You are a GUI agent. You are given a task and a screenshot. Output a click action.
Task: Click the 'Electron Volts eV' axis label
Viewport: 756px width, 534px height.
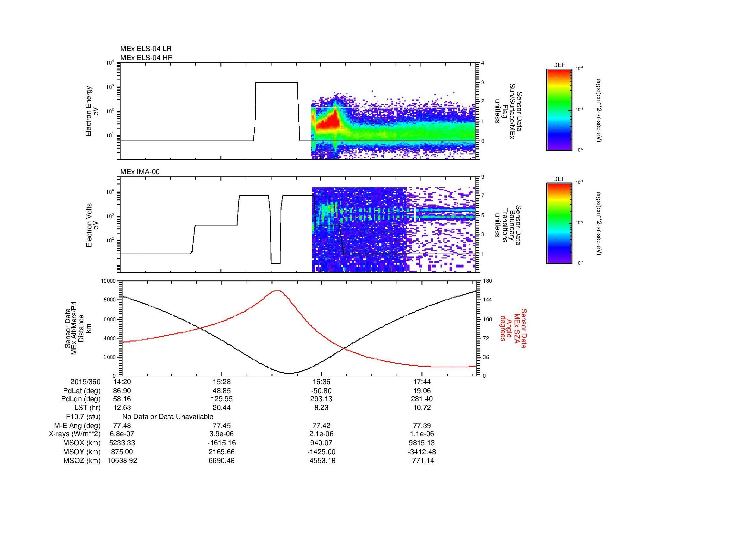(92, 225)
